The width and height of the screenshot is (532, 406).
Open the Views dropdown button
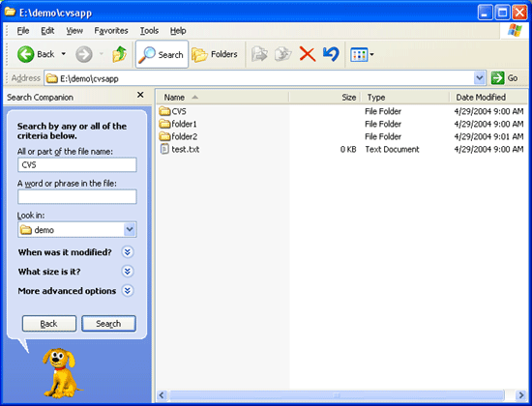(362, 54)
